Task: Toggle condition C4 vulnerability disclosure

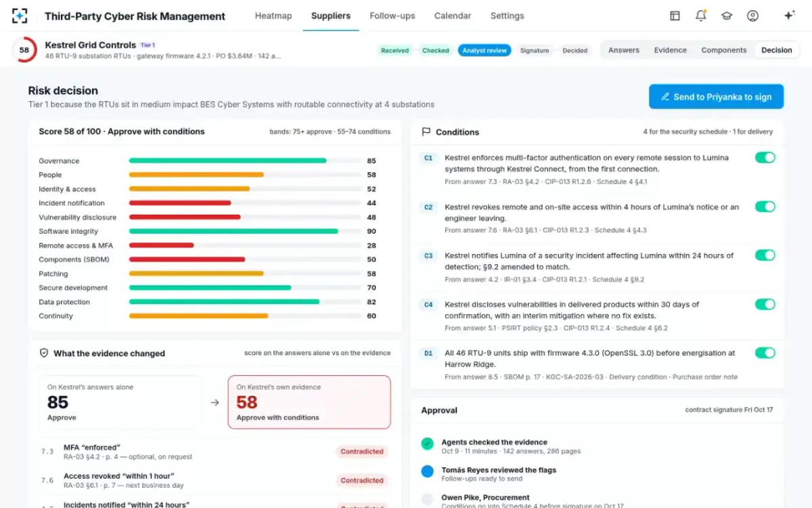Action: pos(765,304)
